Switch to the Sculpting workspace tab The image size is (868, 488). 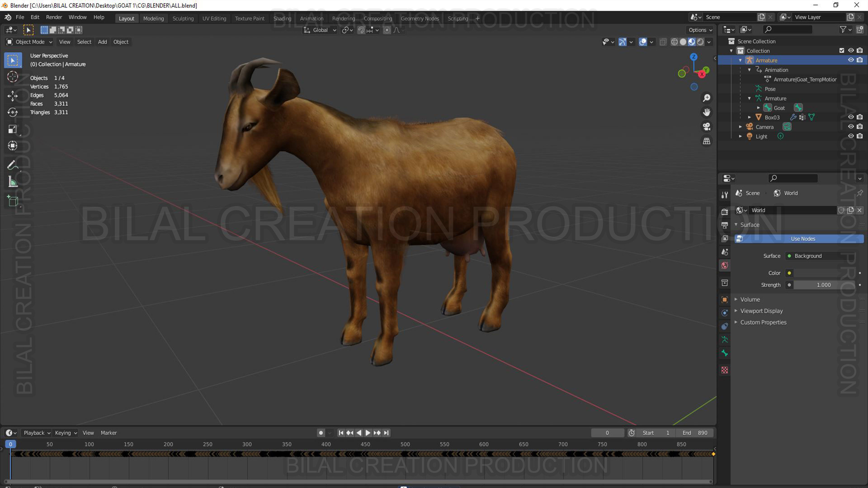pyautogui.click(x=183, y=19)
